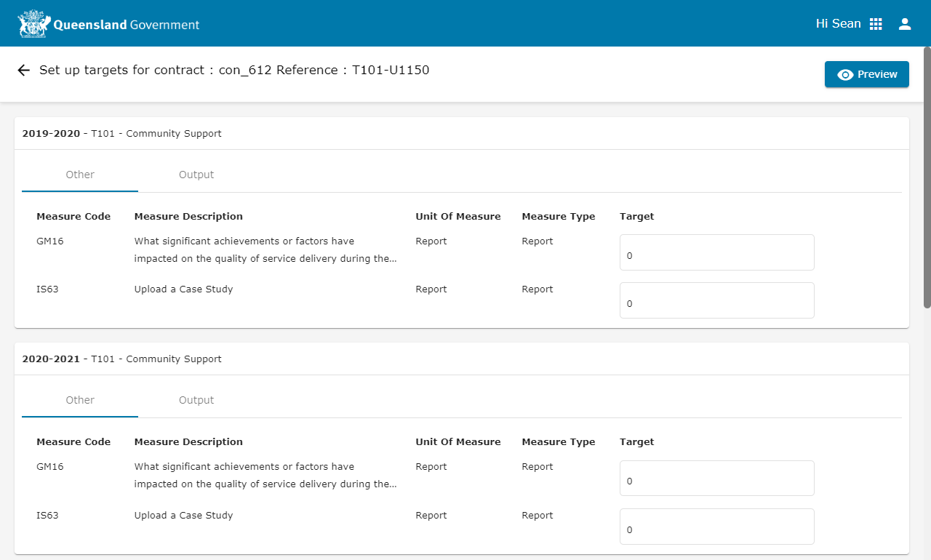This screenshot has width=931, height=560.
Task: Click IS63 target field in 2019-2020
Action: 716,301
